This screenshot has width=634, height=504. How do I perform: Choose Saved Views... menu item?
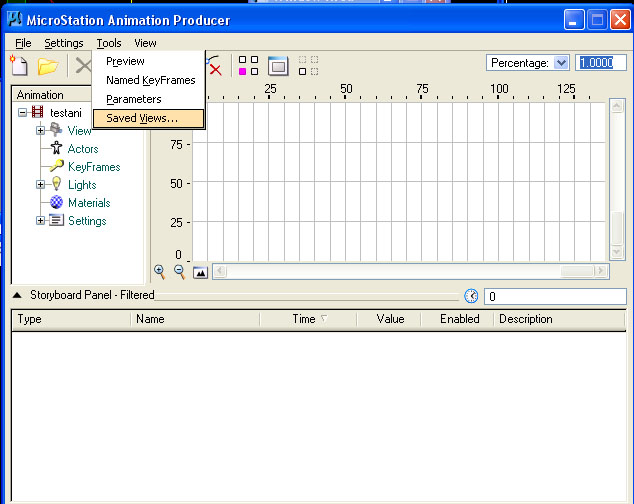[x=149, y=118]
